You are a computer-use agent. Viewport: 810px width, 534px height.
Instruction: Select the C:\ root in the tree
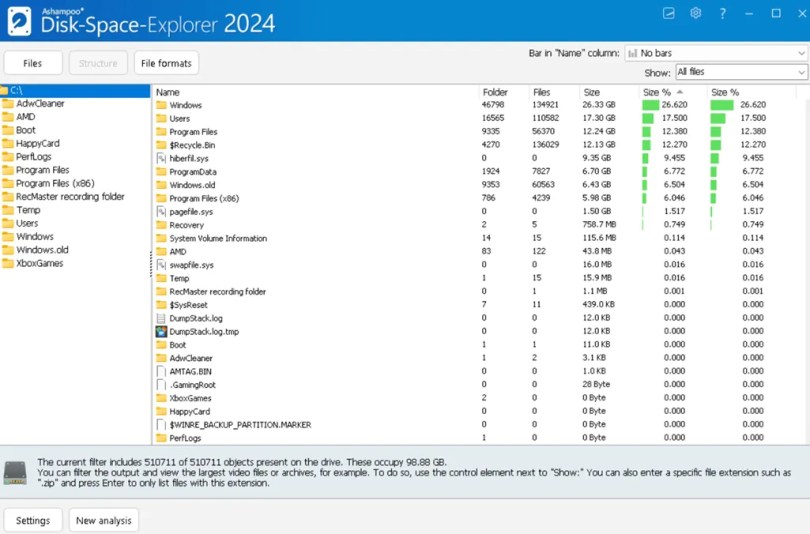coord(75,90)
